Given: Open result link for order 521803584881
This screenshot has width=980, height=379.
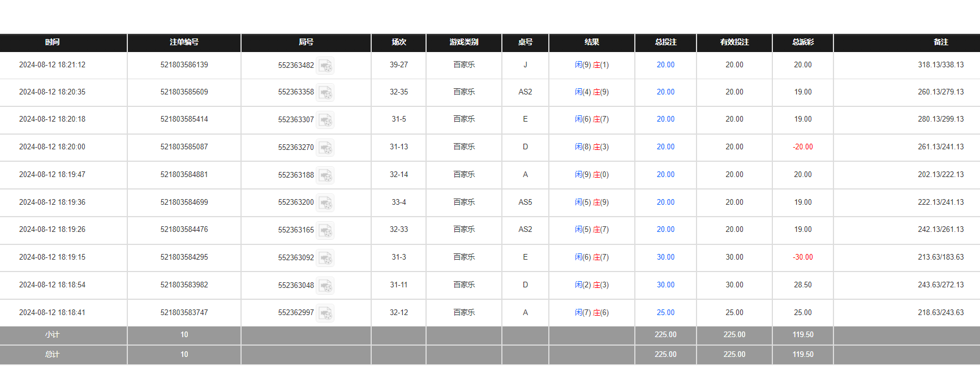Looking at the screenshot, I should pyautogui.click(x=592, y=175).
